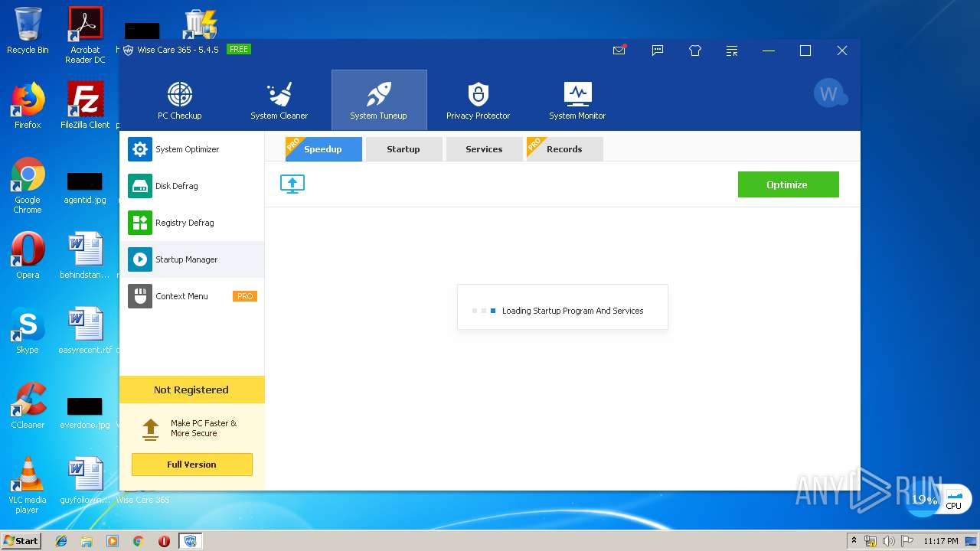The image size is (980, 551).
Task: Open Opera from the taskbar
Action: [164, 541]
